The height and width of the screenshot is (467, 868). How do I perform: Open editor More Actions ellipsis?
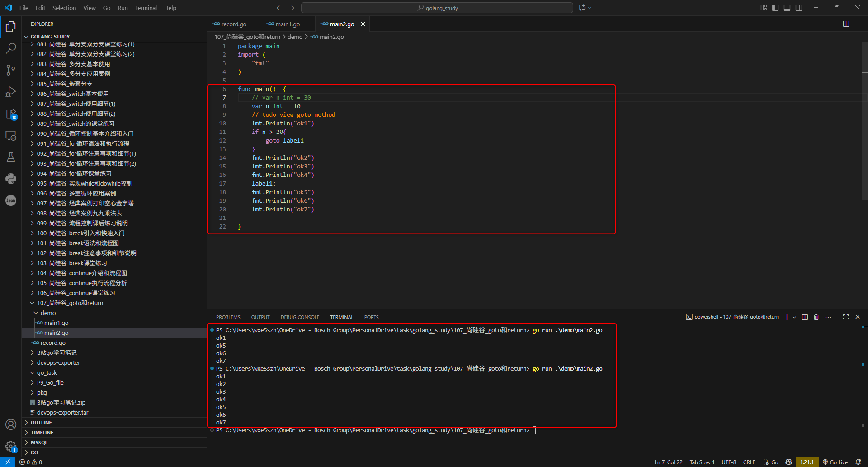pyautogui.click(x=858, y=24)
